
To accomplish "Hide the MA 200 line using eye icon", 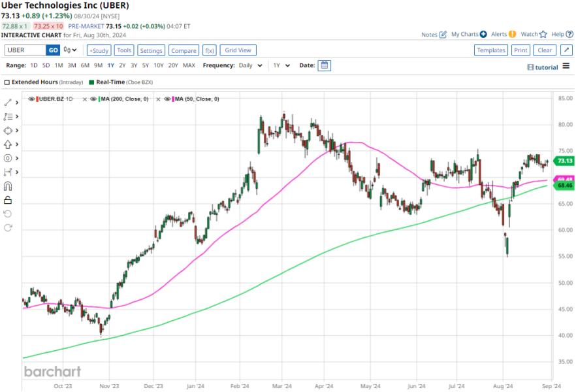I will click(93, 99).
